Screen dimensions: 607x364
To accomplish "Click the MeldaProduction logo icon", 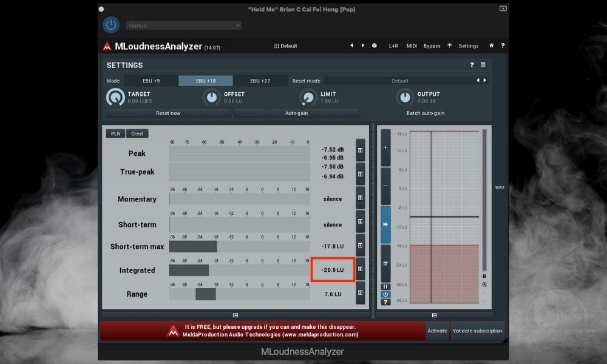I will coord(107,47).
